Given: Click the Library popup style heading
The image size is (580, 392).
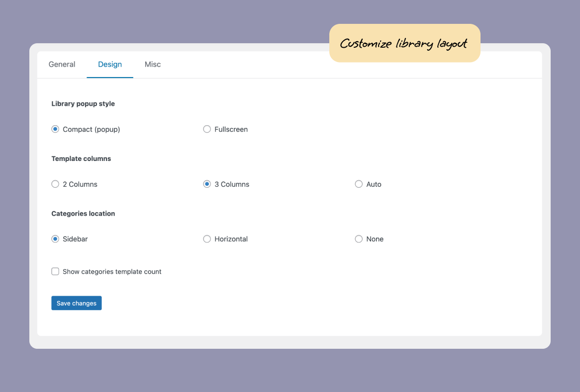Looking at the screenshot, I should [x=83, y=103].
